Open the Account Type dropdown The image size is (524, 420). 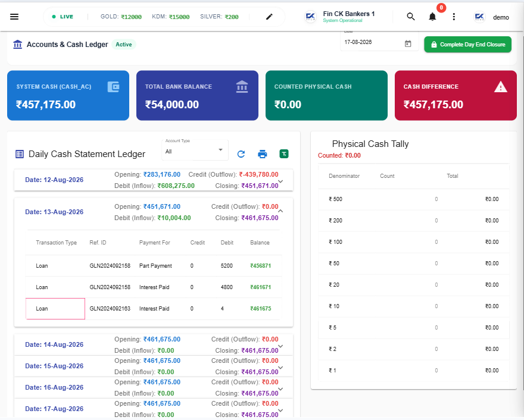point(195,151)
